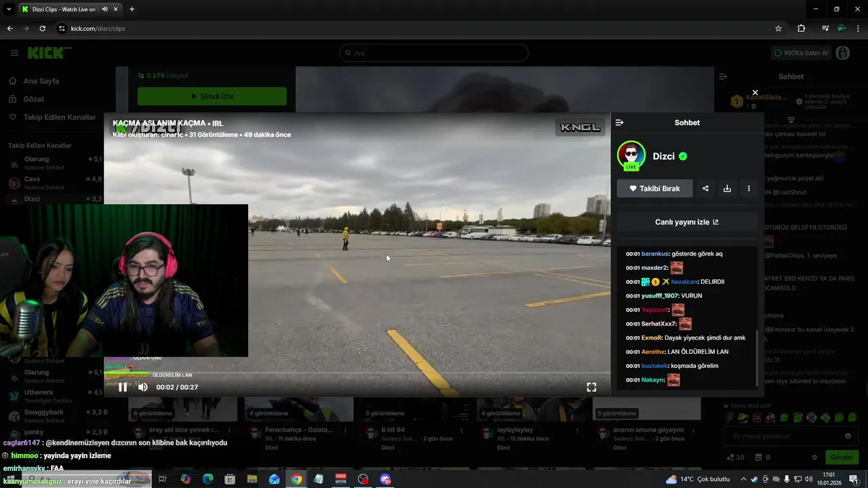This screenshot has width=868, height=488.
Task: Click chat username ExmoR
Action: coord(652,338)
